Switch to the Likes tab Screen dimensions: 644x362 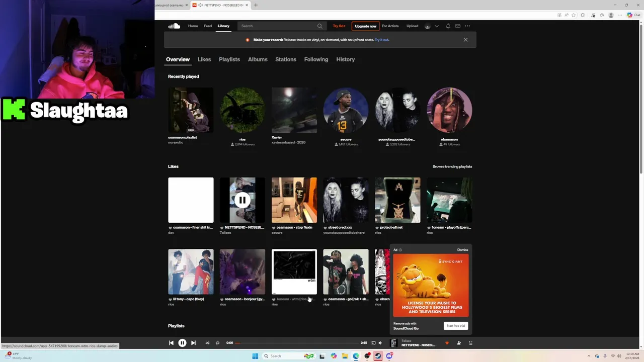(x=204, y=59)
